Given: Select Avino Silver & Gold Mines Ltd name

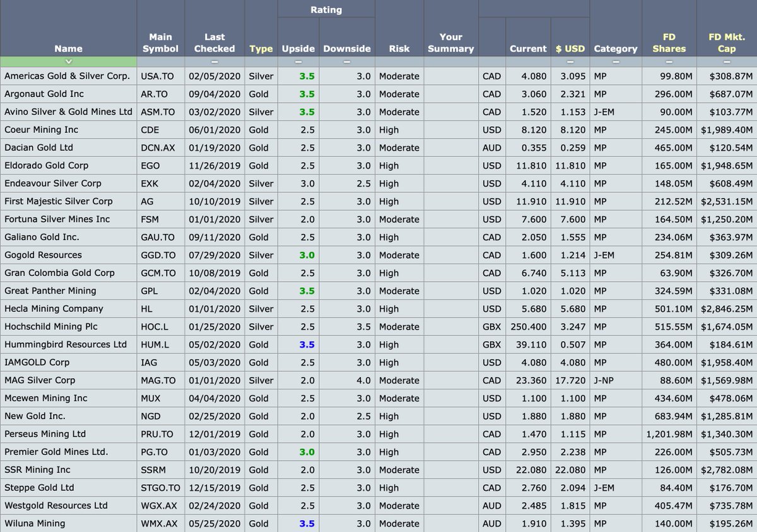Looking at the screenshot, I should [x=68, y=112].
